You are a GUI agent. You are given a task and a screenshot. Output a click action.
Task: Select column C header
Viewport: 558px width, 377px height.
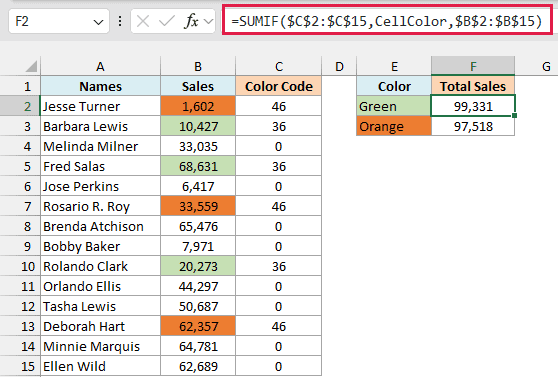tap(279, 66)
